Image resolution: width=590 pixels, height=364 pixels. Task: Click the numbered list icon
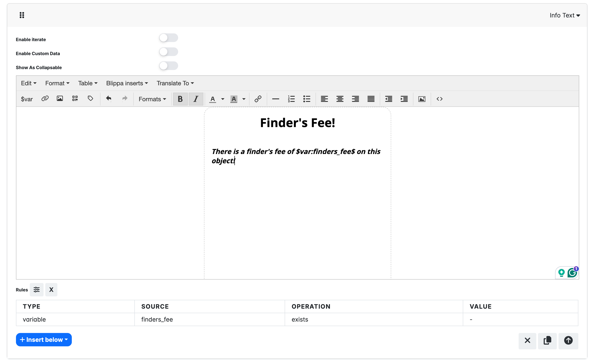coord(291,99)
